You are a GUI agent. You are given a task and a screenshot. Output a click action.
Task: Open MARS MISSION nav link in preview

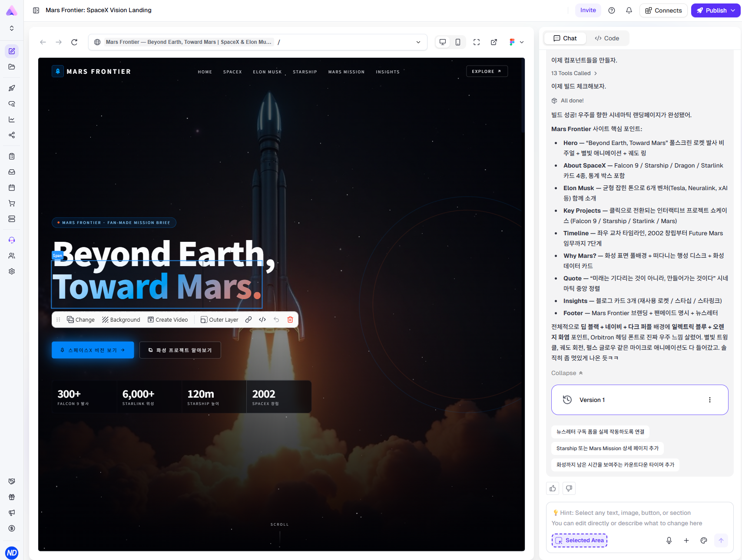point(346,72)
